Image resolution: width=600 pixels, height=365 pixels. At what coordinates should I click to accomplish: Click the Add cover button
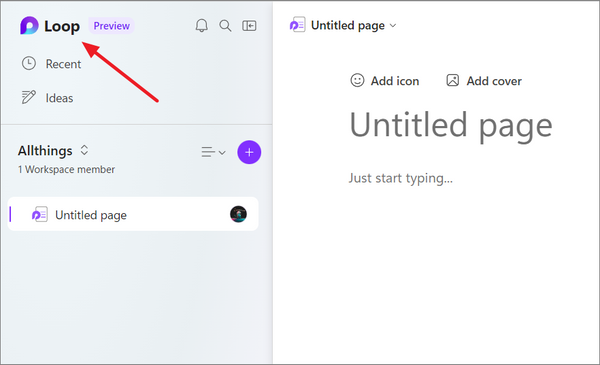484,81
